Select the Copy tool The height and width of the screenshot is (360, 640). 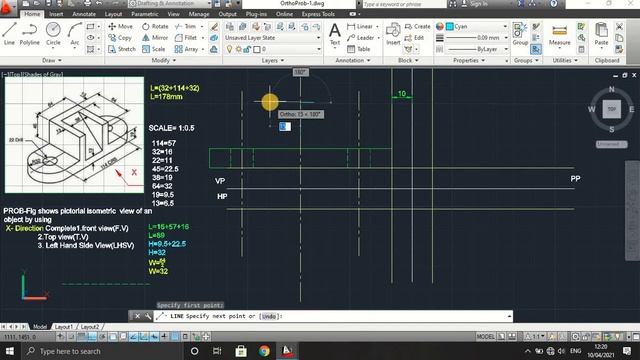pos(120,38)
